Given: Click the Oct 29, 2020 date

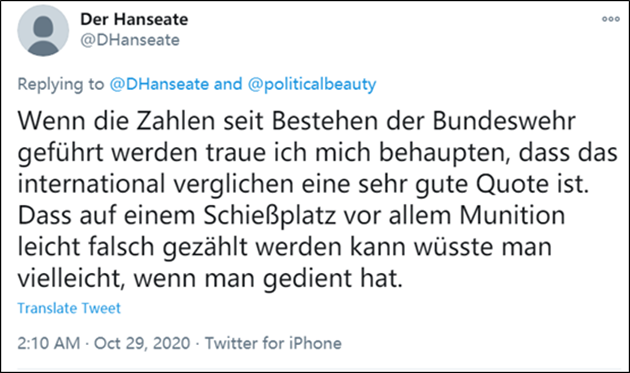Looking at the screenshot, I should (x=142, y=343).
